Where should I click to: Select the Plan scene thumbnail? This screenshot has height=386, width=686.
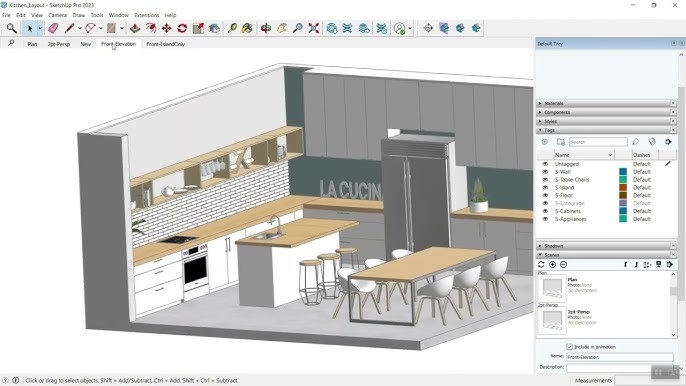pyautogui.click(x=552, y=288)
